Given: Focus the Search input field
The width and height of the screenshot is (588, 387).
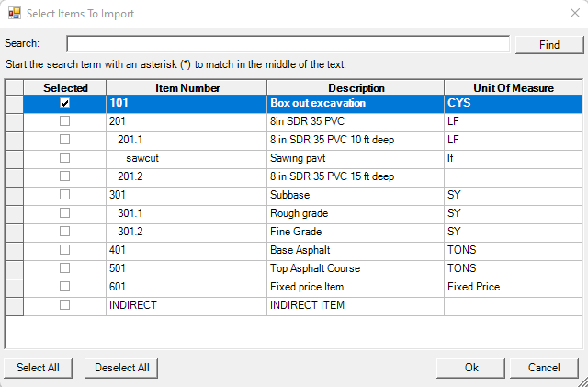Looking at the screenshot, I should coord(288,44).
